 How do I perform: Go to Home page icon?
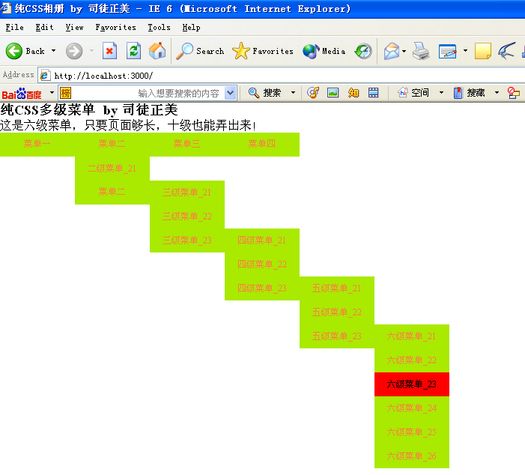click(x=157, y=51)
